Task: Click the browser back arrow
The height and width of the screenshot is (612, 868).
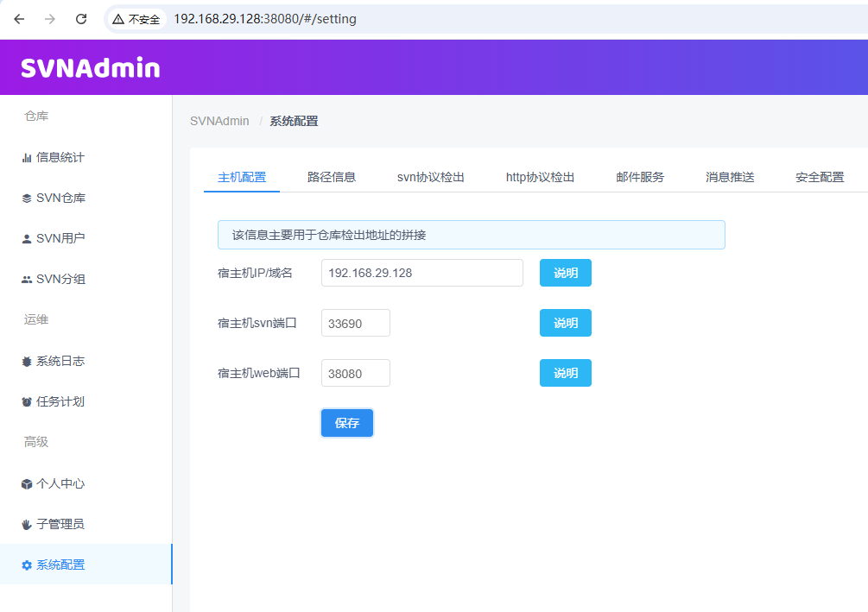Action: pos(19,19)
